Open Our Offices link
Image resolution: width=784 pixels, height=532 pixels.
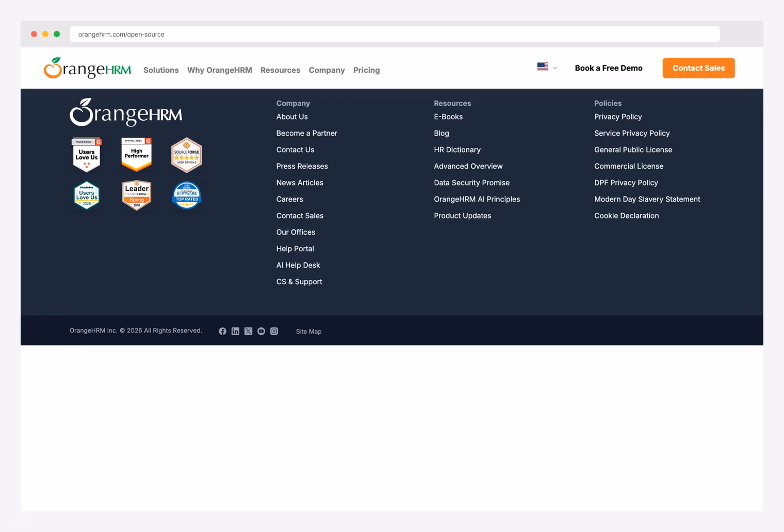click(x=296, y=232)
